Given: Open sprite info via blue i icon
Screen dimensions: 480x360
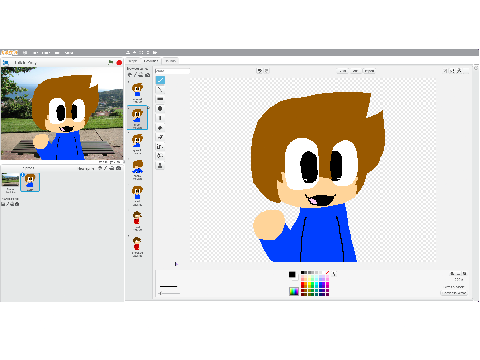Looking at the screenshot, I should click(23, 175).
